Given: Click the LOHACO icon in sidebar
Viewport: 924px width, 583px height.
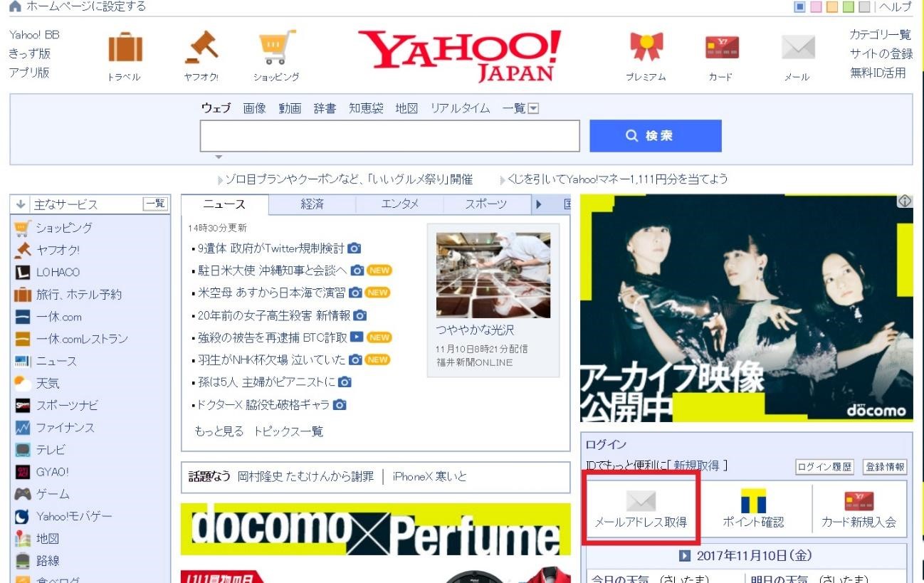Looking at the screenshot, I should click(x=23, y=272).
